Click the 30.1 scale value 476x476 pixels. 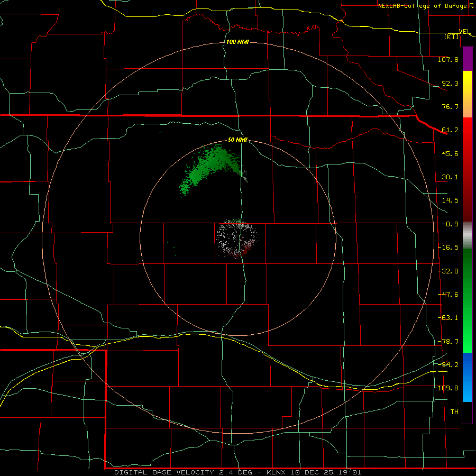click(450, 177)
